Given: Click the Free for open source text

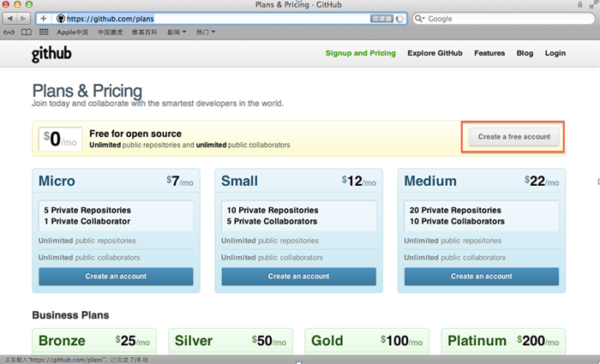Looking at the screenshot, I should [135, 134].
